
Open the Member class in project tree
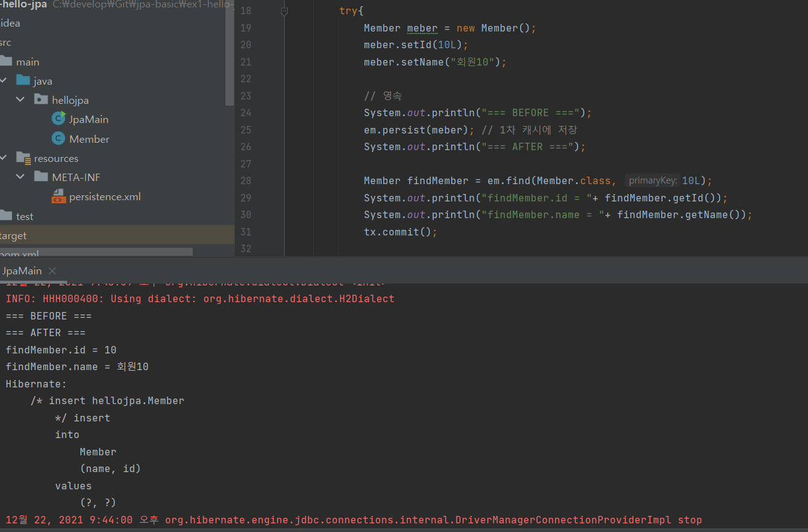(x=89, y=139)
